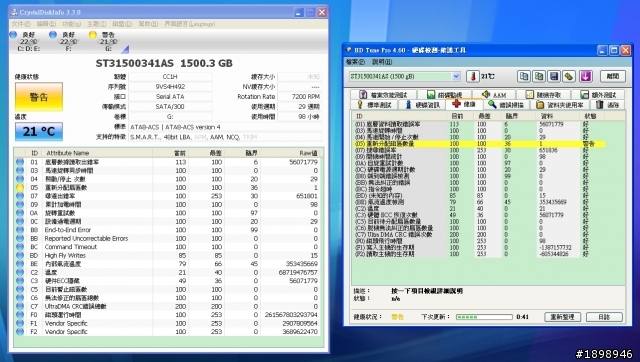Image resolution: width=640 pixels, height=362 pixels.
Task: Open the 說明(H) menu in HD Tune
Action: click(x=382, y=62)
